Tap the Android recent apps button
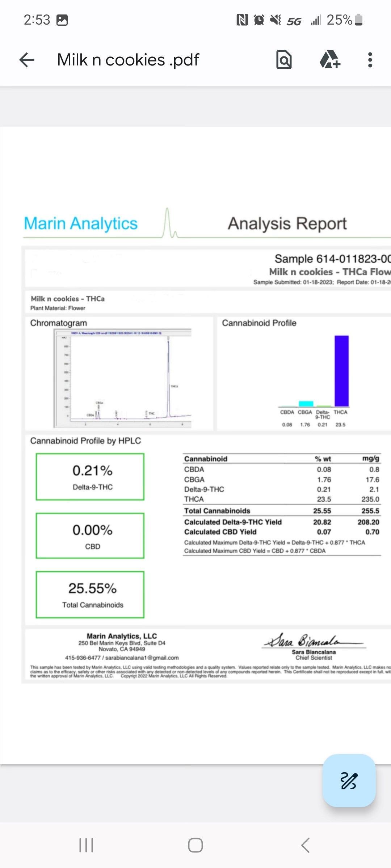Screen dimensions: 391x868 86,845
